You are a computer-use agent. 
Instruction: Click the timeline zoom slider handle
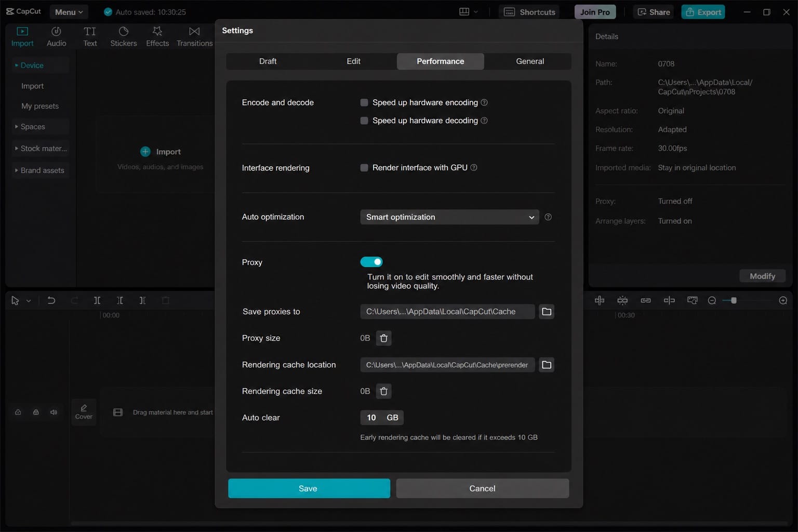734,300
